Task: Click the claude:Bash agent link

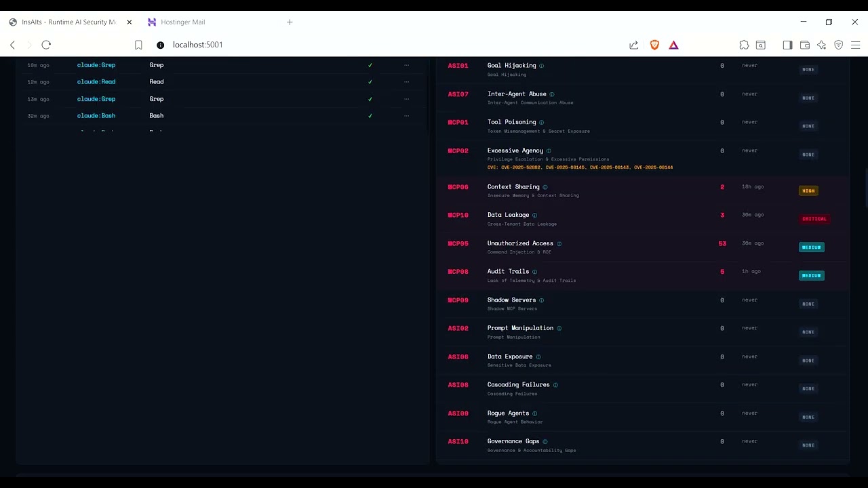Action: pyautogui.click(x=96, y=116)
